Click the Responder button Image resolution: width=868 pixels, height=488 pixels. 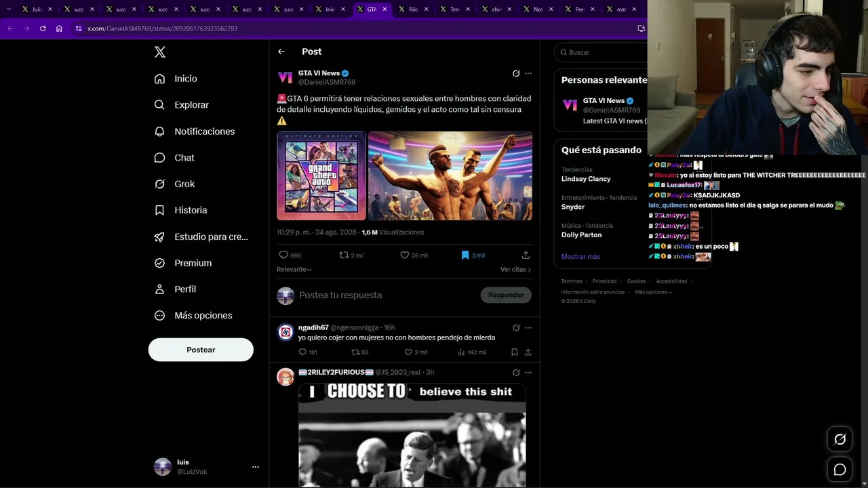click(x=506, y=295)
